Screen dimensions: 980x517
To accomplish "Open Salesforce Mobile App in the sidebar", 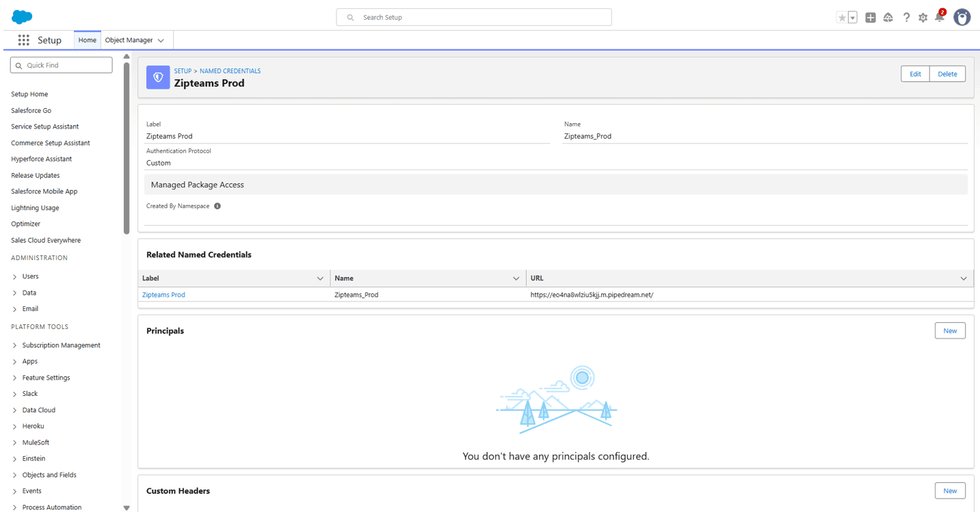I will click(44, 191).
